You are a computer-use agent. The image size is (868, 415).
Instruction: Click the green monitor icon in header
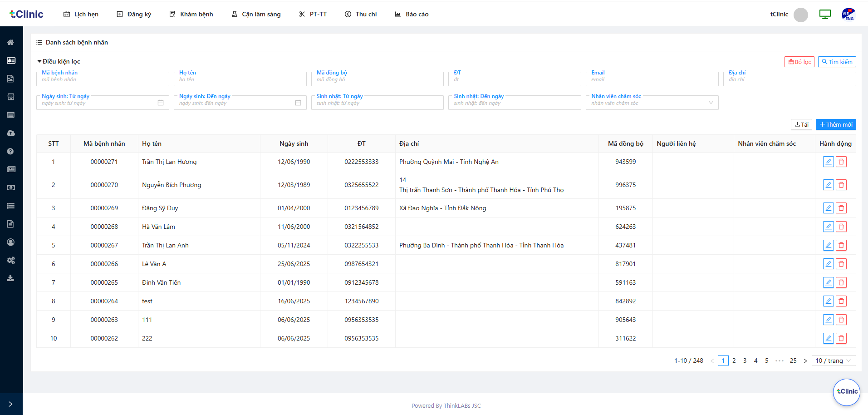tap(825, 14)
